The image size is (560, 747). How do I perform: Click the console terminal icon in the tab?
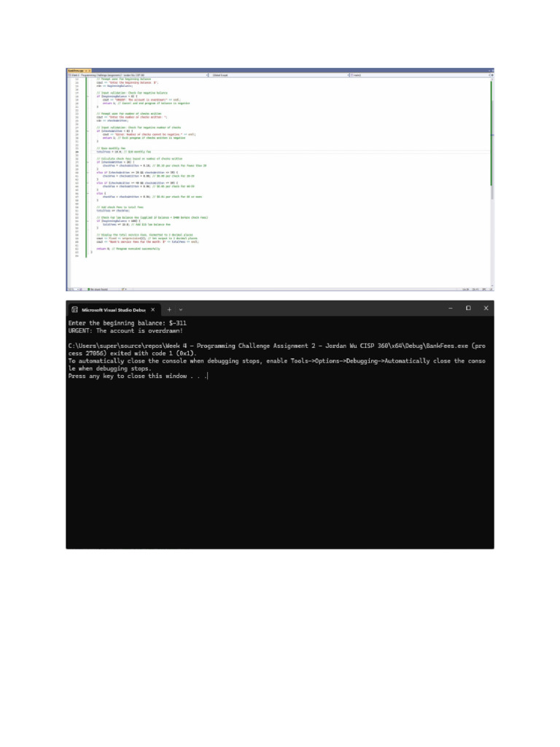(75, 309)
